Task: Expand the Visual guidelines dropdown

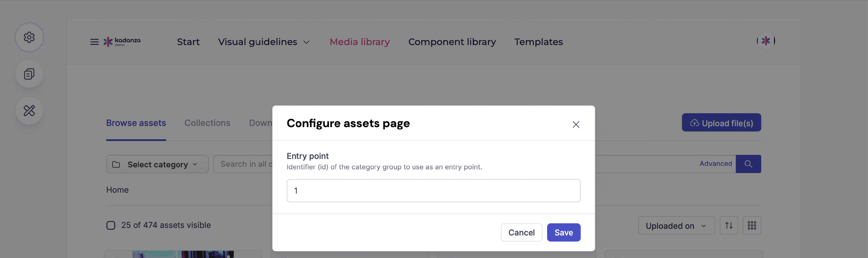Action: 264,42
